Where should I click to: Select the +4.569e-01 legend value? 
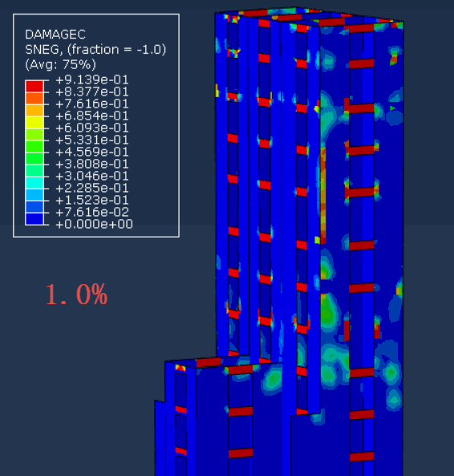(x=92, y=152)
